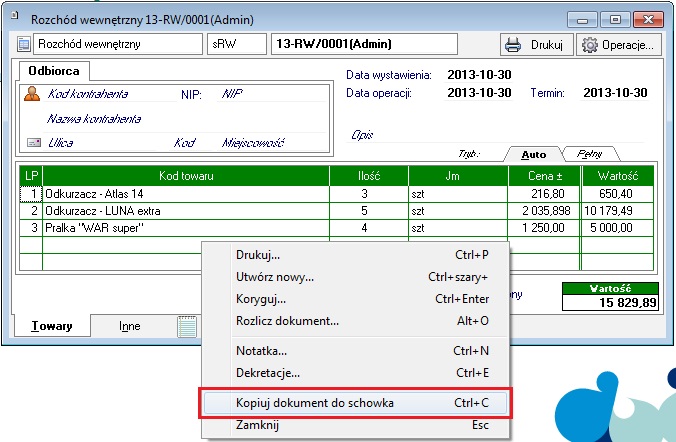
Task: Print document with Drukuj button
Action: [x=537, y=45]
